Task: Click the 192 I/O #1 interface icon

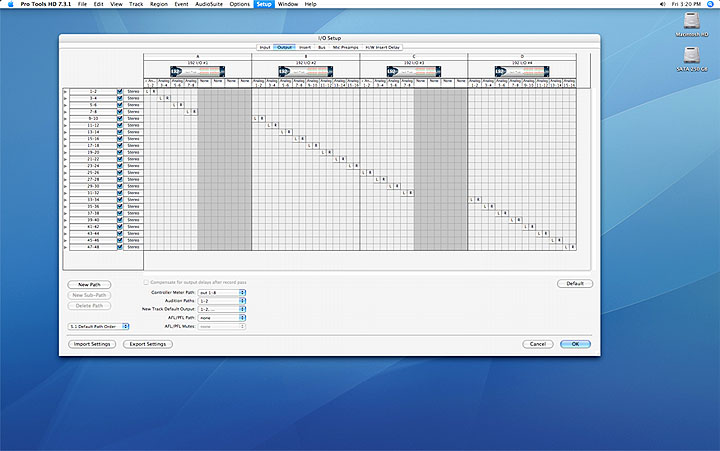Action: tap(197, 72)
